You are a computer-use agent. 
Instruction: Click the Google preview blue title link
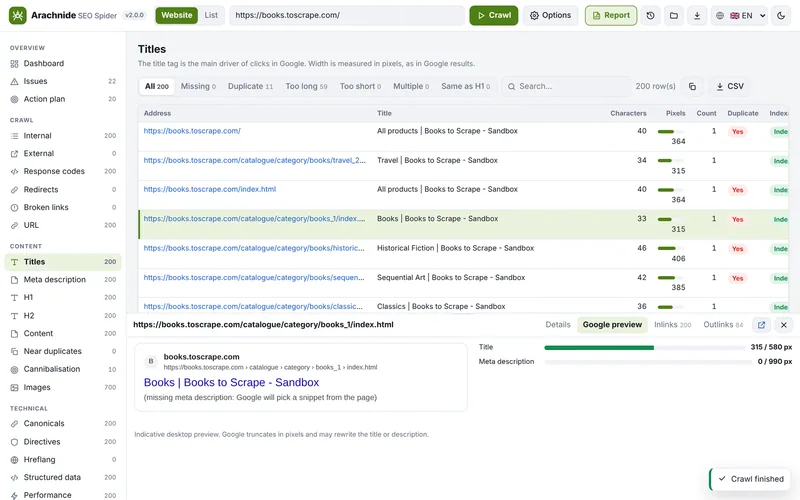tap(231, 383)
